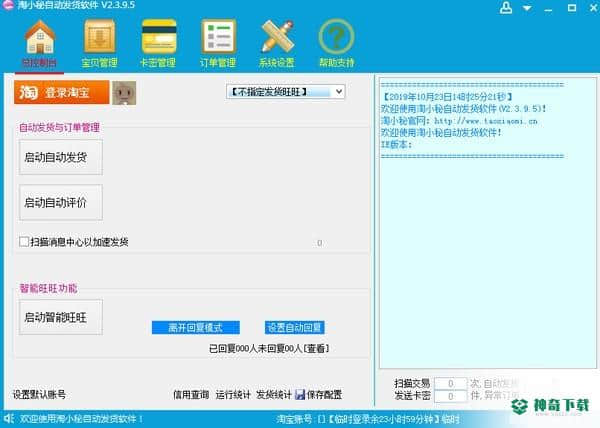Click the 查看 link after reply counts
The image size is (600, 428).
(x=316, y=348)
